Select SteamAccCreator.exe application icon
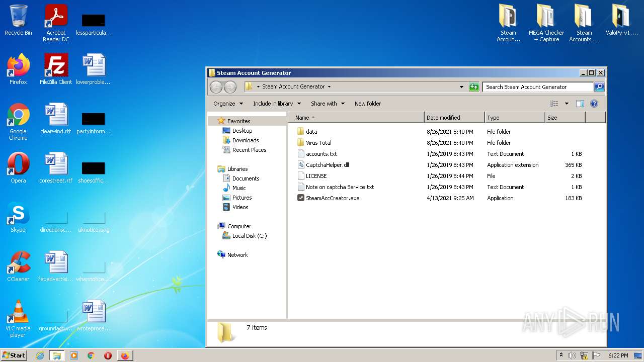Image resolution: width=644 pixels, height=362 pixels. click(x=301, y=198)
